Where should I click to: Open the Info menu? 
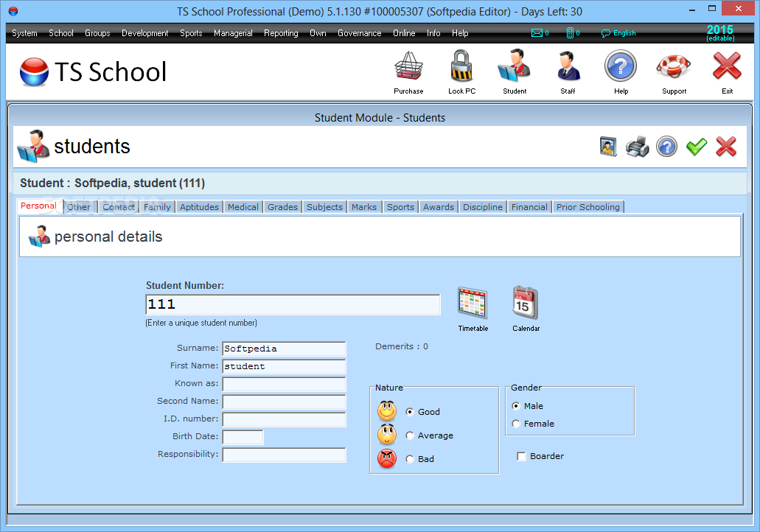coord(433,33)
